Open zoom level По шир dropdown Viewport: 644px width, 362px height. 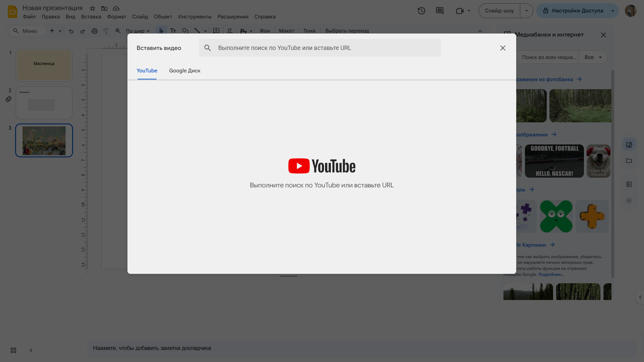pos(138,31)
